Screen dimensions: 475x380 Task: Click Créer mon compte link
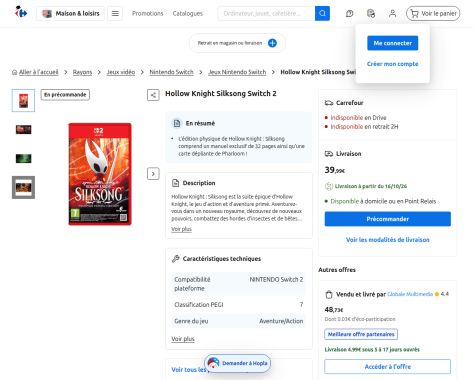pyautogui.click(x=392, y=64)
